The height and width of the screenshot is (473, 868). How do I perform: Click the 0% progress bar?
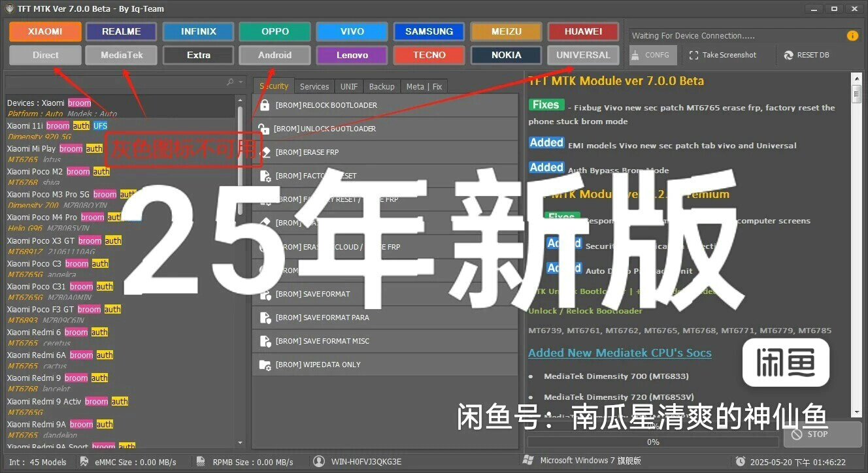pos(652,442)
